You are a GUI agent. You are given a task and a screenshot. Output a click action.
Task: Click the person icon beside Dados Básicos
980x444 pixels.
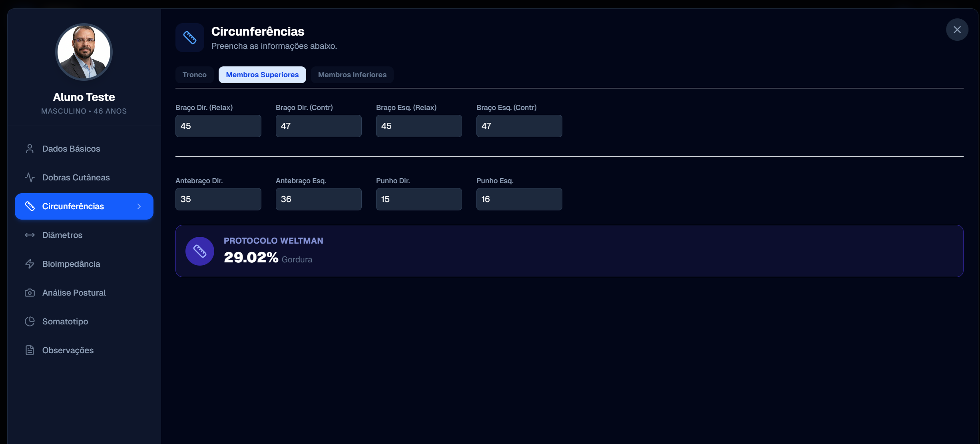[30, 149]
